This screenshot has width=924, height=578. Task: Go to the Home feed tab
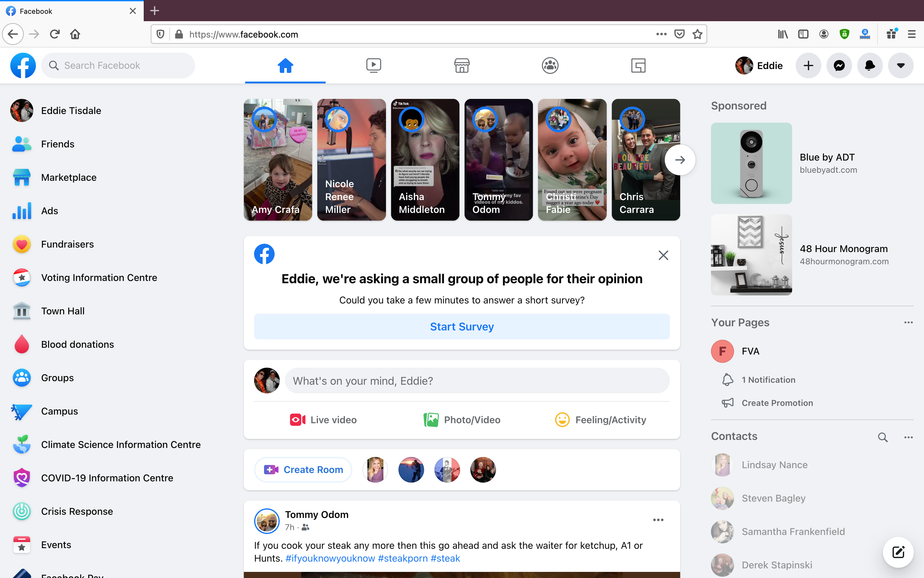(x=285, y=66)
